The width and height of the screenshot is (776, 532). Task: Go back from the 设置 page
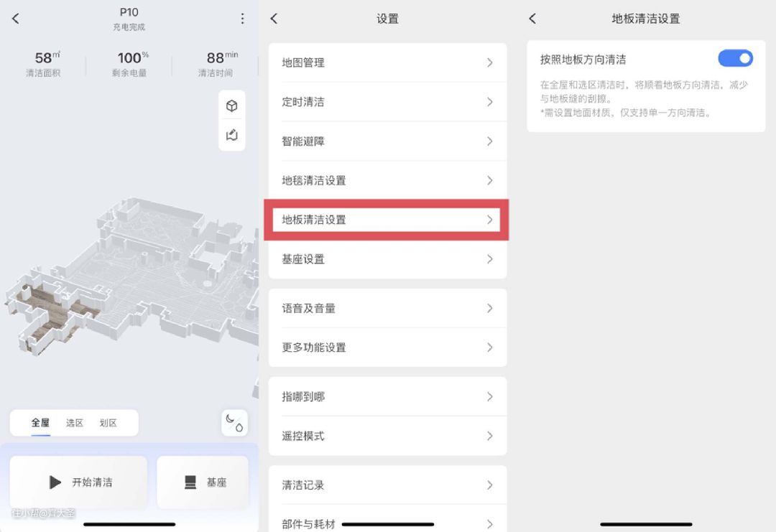pyautogui.click(x=274, y=19)
